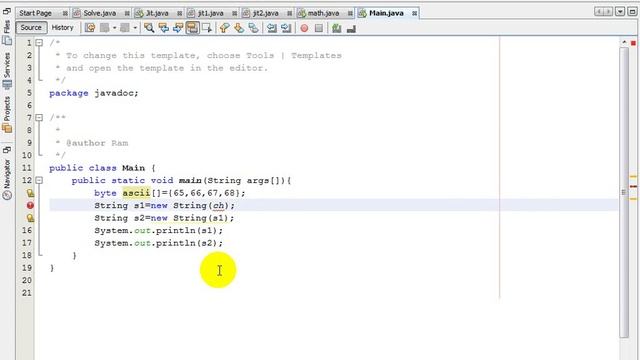Image resolution: width=640 pixels, height=360 pixels.
Task: Switch to the Source view
Action: tap(31, 28)
